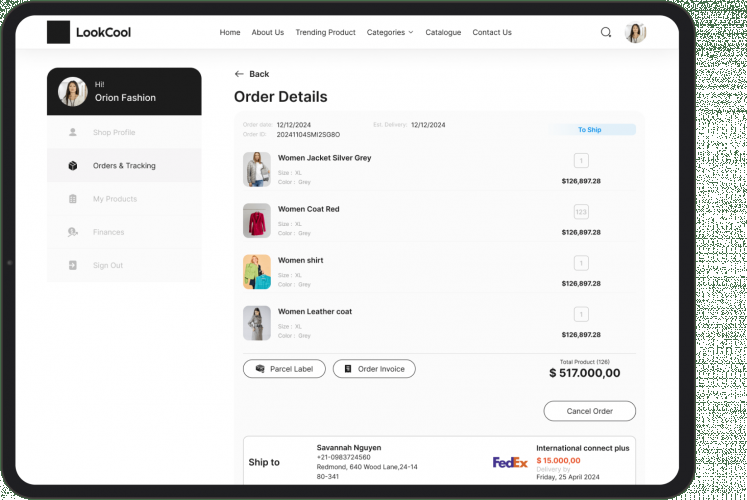Click the Women shirt title
The height and width of the screenshot is (500, 747).
(301, 260)
